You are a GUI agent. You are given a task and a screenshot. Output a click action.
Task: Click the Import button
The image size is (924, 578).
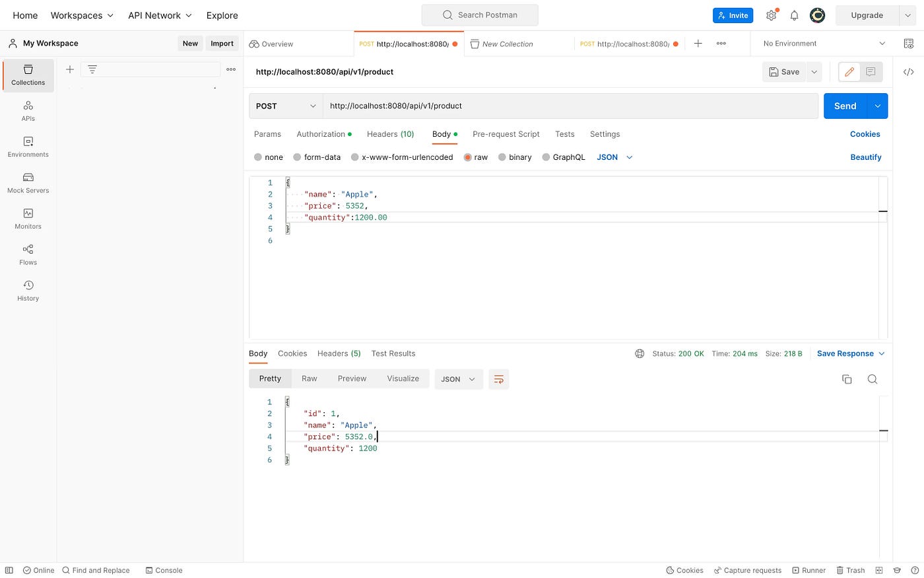[x=222, y=44]
